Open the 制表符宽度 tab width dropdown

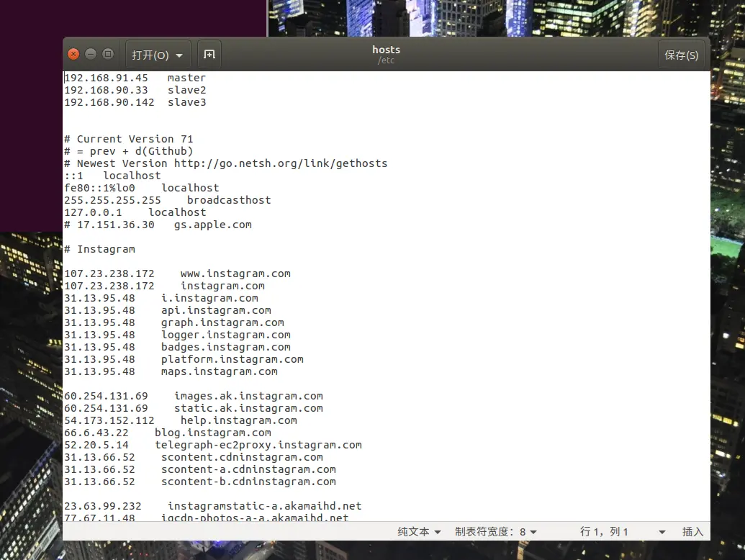(495, 531)
